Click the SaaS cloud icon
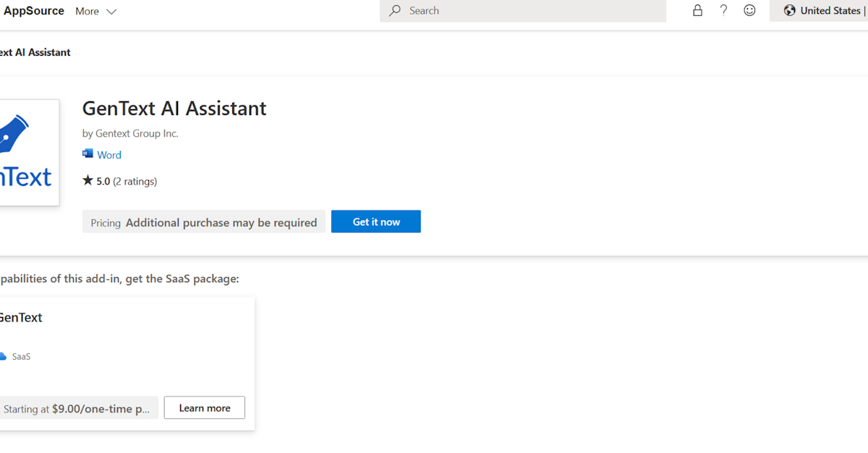The height and width of the screenshot is (453, 868). click(x=3, y=357)
